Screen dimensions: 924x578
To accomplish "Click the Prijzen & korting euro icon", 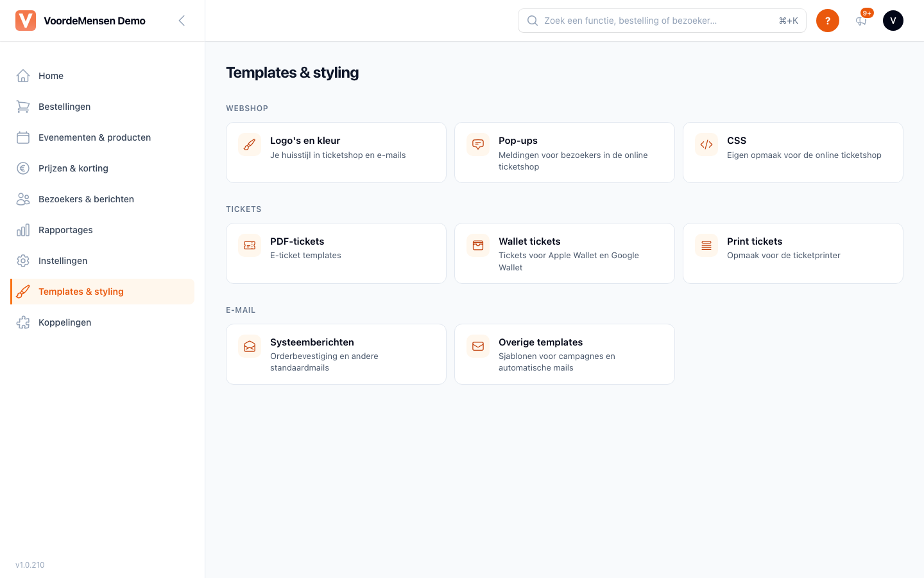I will pyautogui.click(x=23, y=168).
